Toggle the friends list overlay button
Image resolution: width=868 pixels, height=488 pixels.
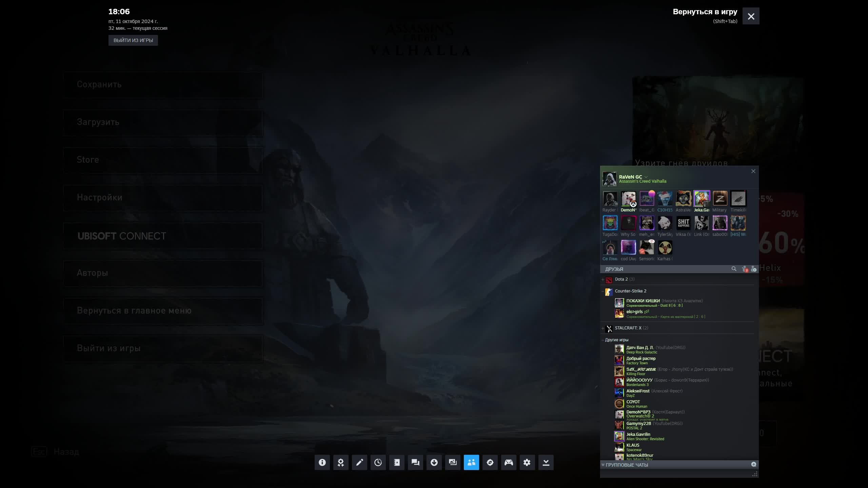pos(471,463)
